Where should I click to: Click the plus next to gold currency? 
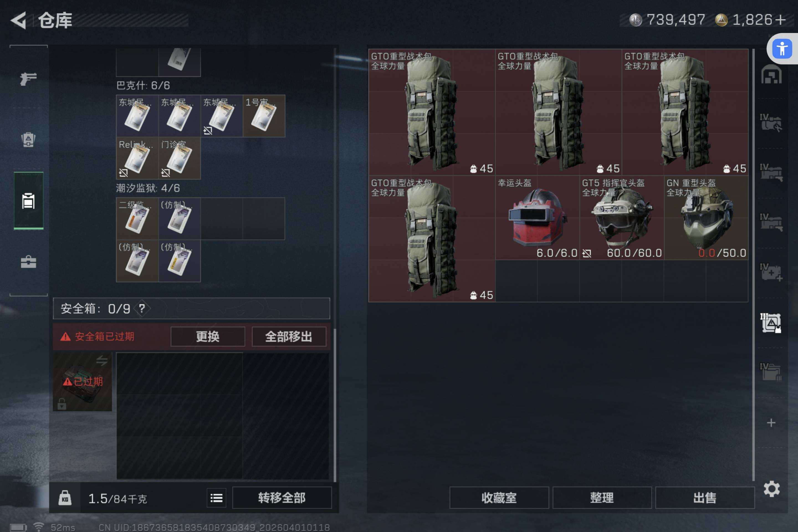point(780,20)
